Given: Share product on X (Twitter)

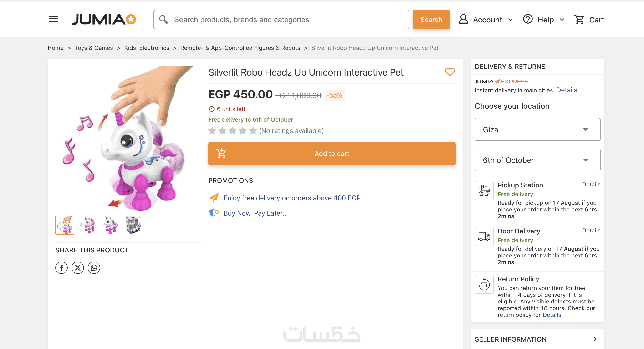Looking at the screenshot, I should [x=78, y=268].
